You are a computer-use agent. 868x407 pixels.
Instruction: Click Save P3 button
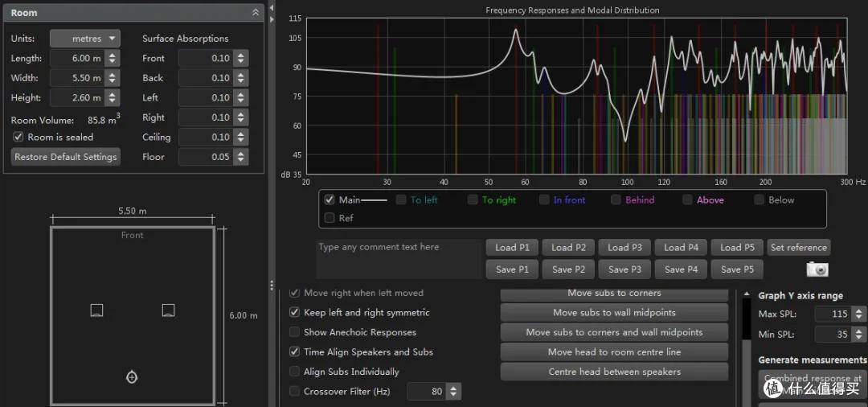(x=624, y=269)
